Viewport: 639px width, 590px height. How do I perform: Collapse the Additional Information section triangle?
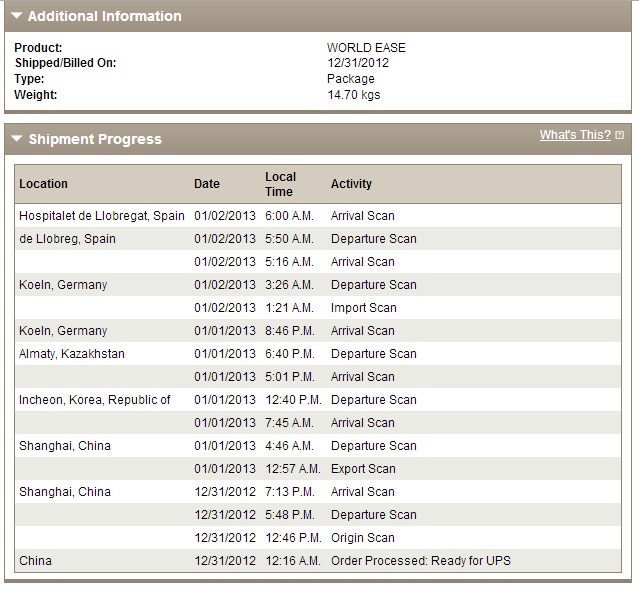pyautogui.click(x=17, y=16)
